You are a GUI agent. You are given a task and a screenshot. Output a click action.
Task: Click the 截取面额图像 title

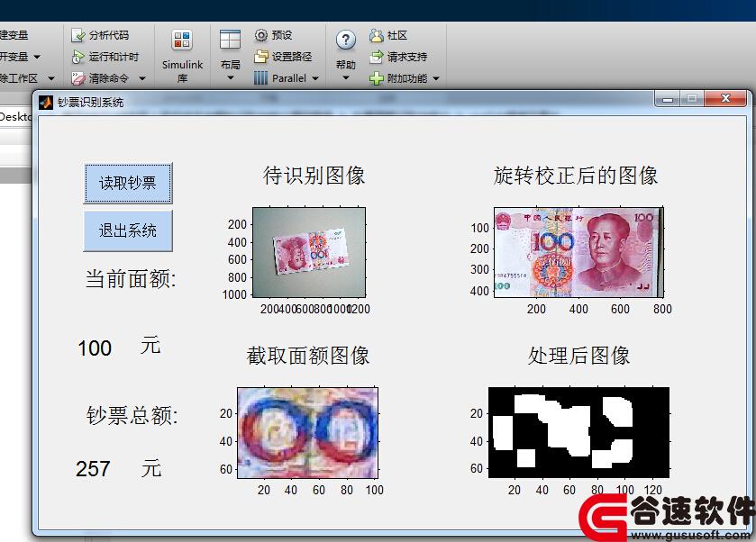pos(307,356)
